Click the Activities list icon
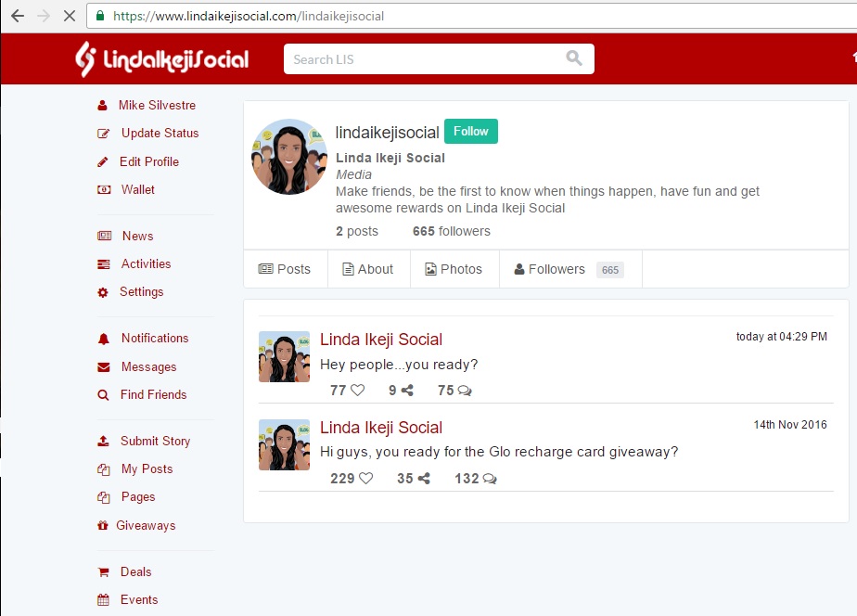 click(x=103, y=264)
